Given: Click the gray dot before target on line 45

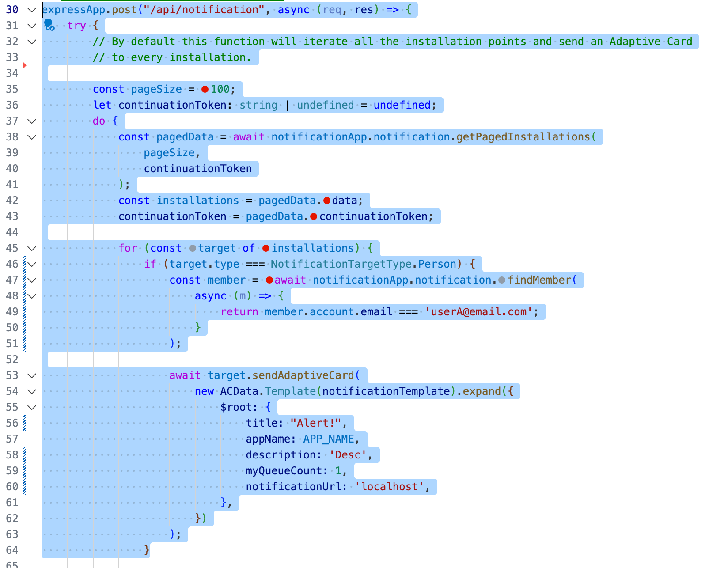Looking at the screenshot, I should click(x=193, y=248).
